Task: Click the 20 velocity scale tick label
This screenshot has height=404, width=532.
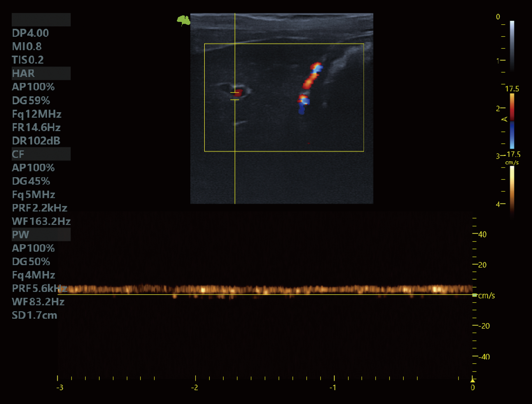Action: [482, 265]
